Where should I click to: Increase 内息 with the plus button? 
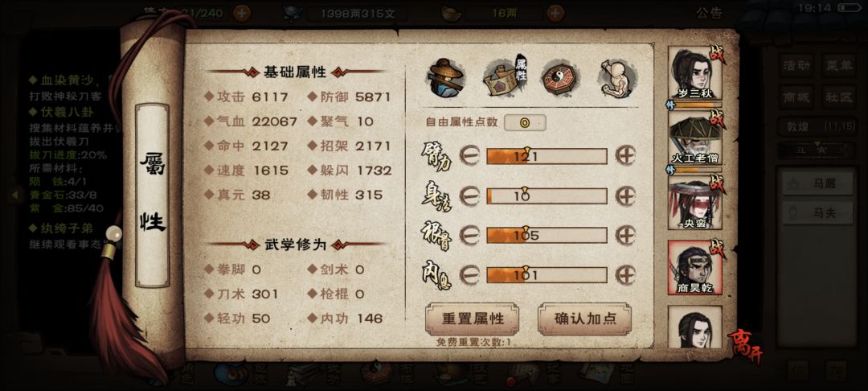point(625,274)
